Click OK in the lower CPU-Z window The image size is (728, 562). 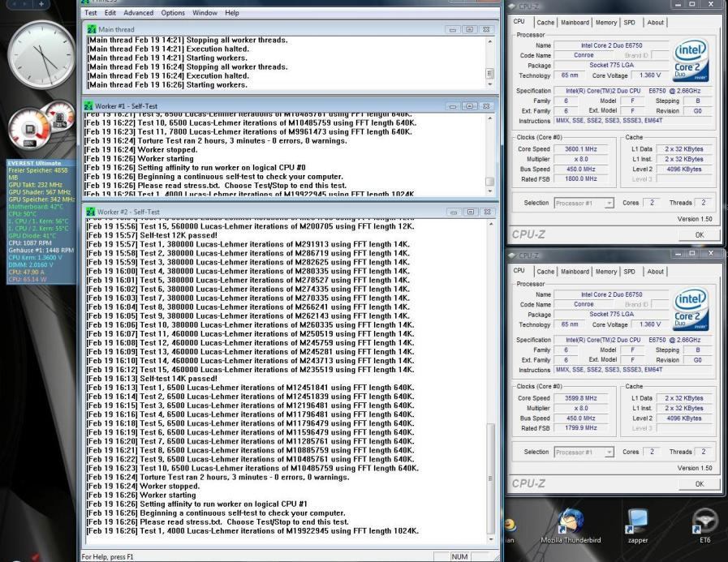[700, 484]
